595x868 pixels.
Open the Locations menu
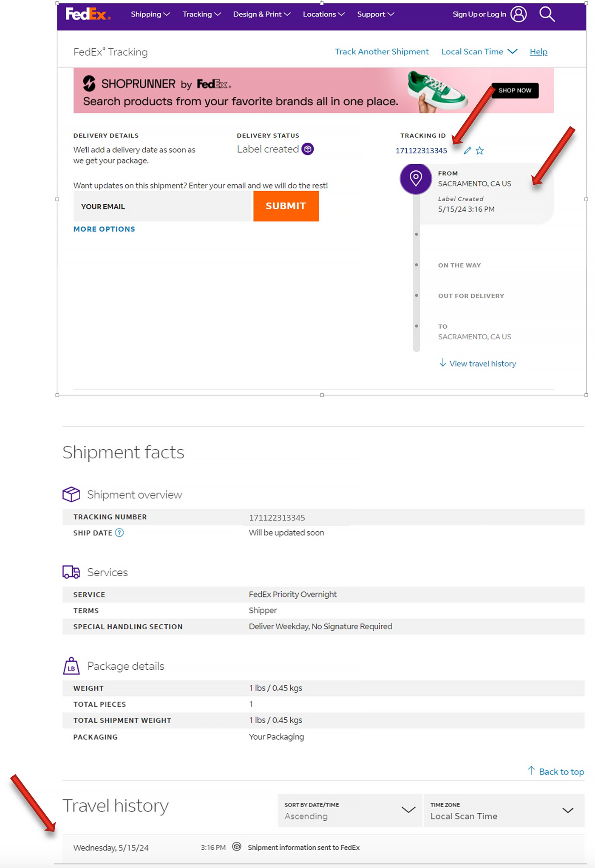[323, 14]
